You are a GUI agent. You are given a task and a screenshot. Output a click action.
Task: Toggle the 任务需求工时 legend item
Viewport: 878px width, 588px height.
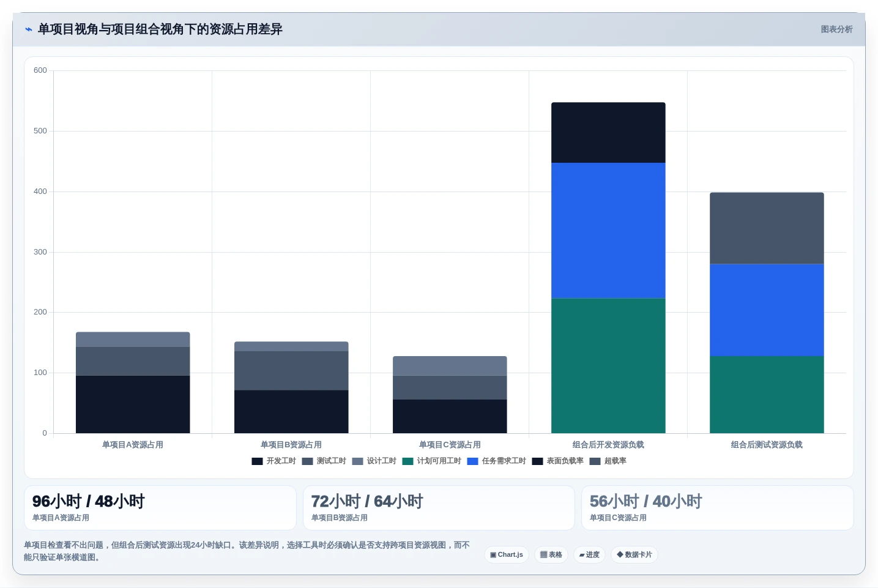pyautogui.click(x=497, y=461)
